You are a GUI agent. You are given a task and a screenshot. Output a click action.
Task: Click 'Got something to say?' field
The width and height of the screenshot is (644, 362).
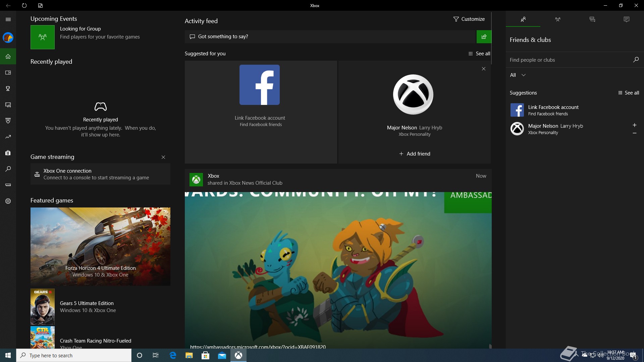coord(330,37)
